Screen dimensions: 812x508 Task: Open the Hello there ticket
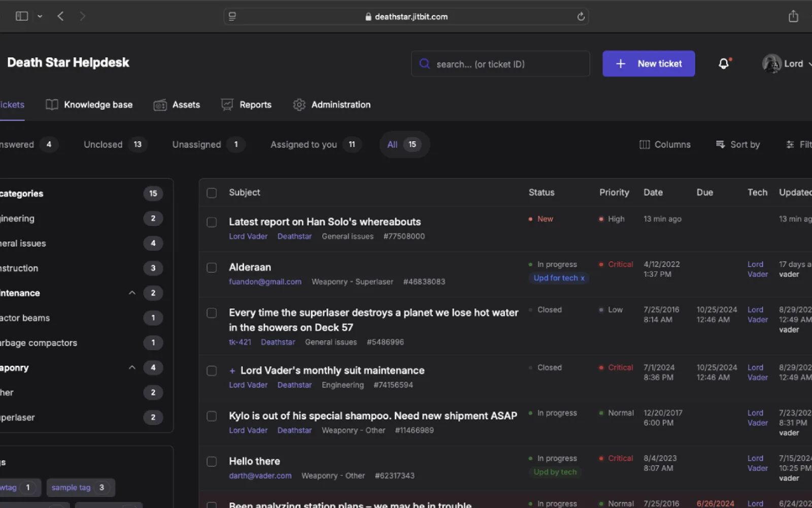click(x=254, y=461)
